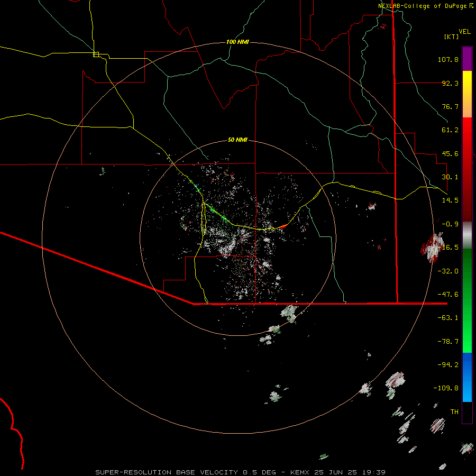The height and width of the screenshot is (476, 476).
Task: Click the NEXLAB-College of DuPage watermark text
Action: tap(425, 6)
